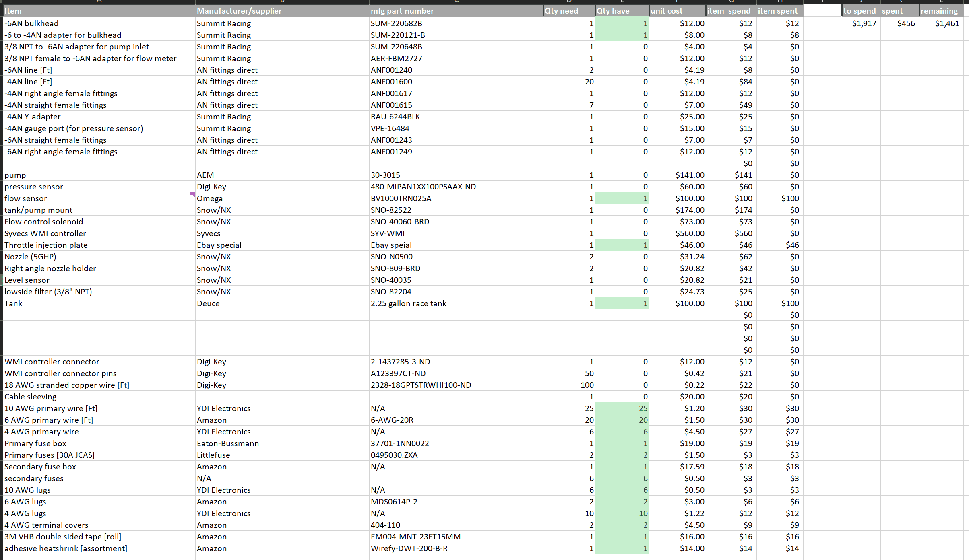Select the 'secondary fuses' item cell
This screenshot has width=969, height=560.
(x=99, y=478)
